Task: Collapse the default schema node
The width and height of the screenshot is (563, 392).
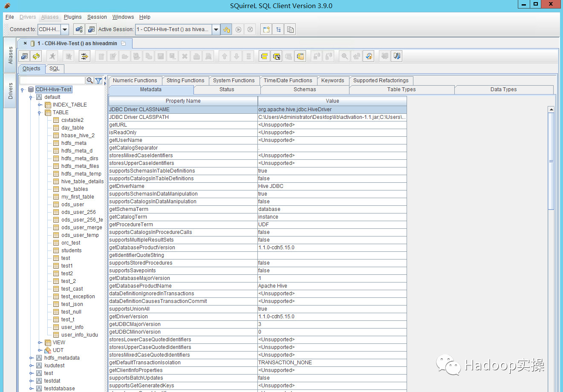Action: point(31,98)
